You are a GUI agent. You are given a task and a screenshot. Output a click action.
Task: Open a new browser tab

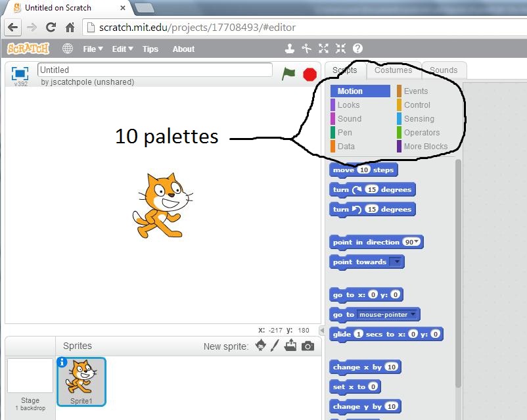pos(145,7)
